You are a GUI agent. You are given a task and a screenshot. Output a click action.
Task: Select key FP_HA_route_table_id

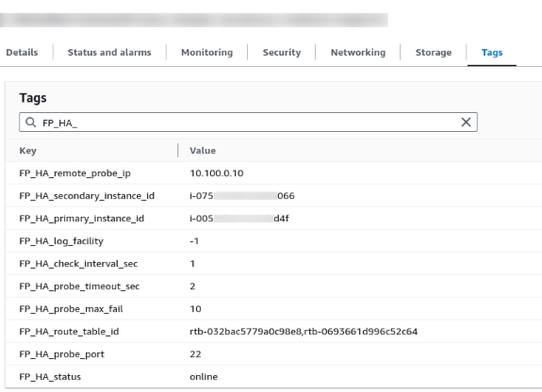(69, 332)
